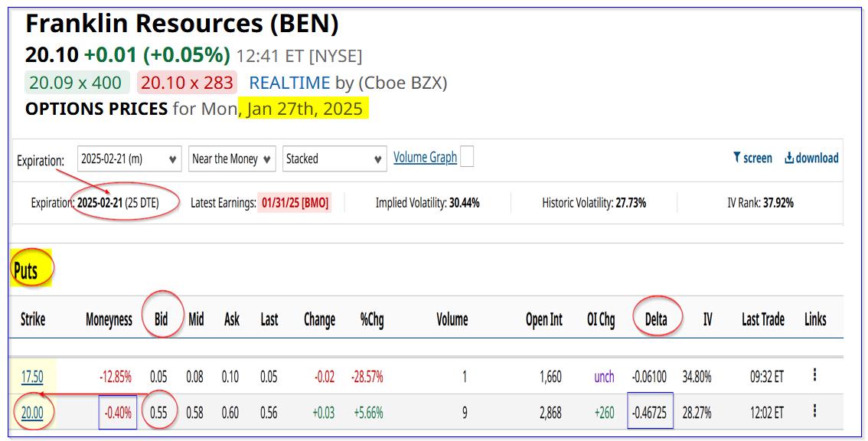Expand the expiration date dropdown

[x=130, y=159]
